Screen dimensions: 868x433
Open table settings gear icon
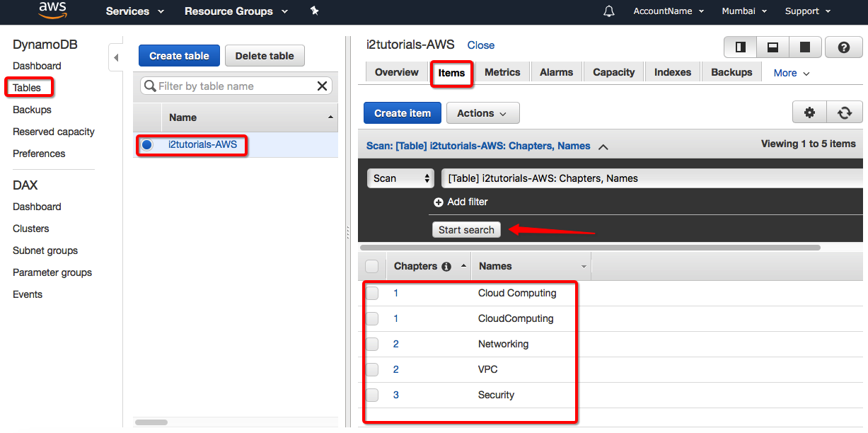tap(809, 112)
